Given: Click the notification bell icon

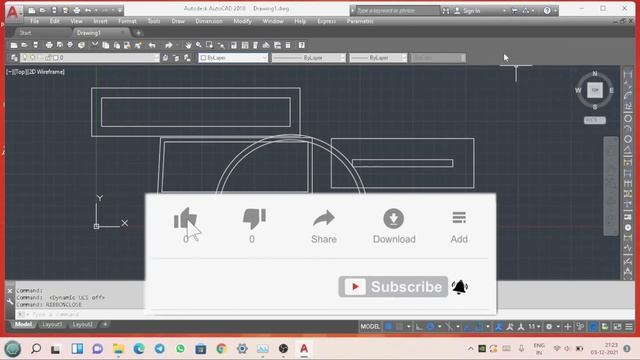Looking at the screenshot, I should [460, 287].
